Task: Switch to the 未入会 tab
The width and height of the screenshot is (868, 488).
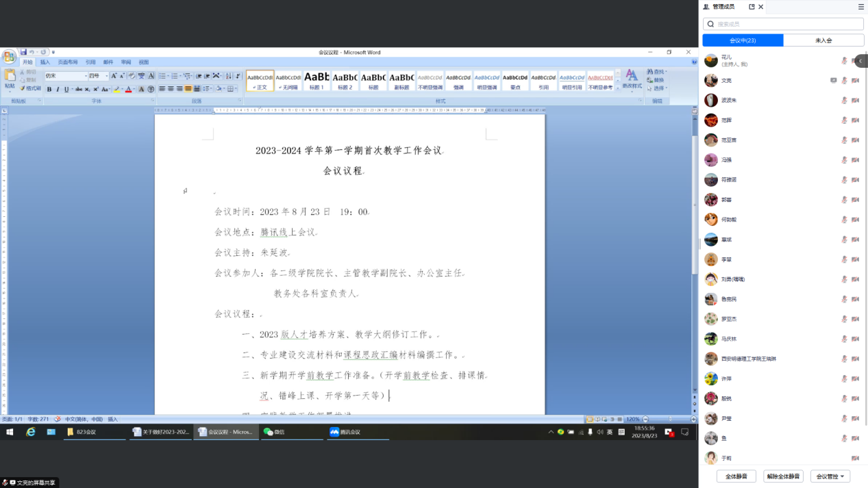Action: [x=823, y=40]
